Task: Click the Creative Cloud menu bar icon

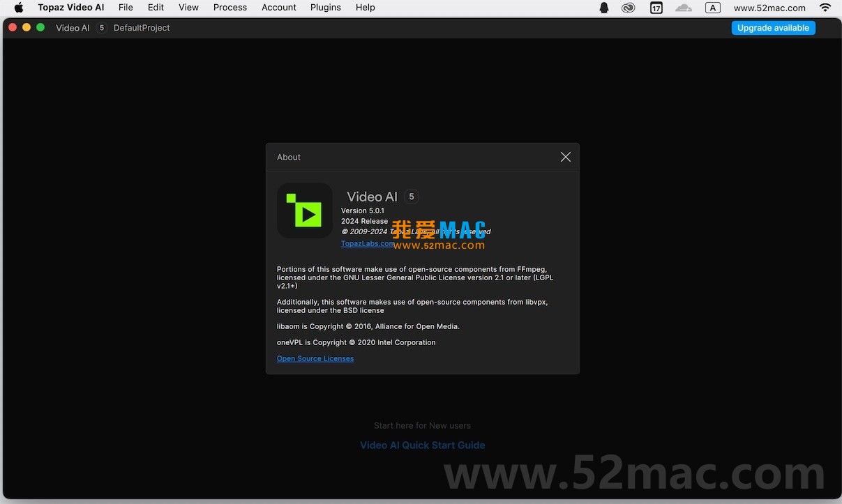Action: click(629, 8)
